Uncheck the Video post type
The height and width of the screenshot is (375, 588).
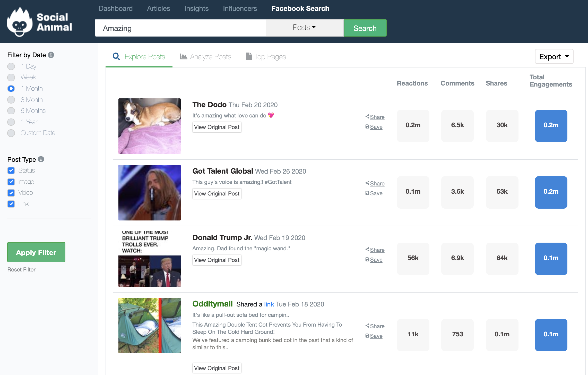click(x=11, y=193)
